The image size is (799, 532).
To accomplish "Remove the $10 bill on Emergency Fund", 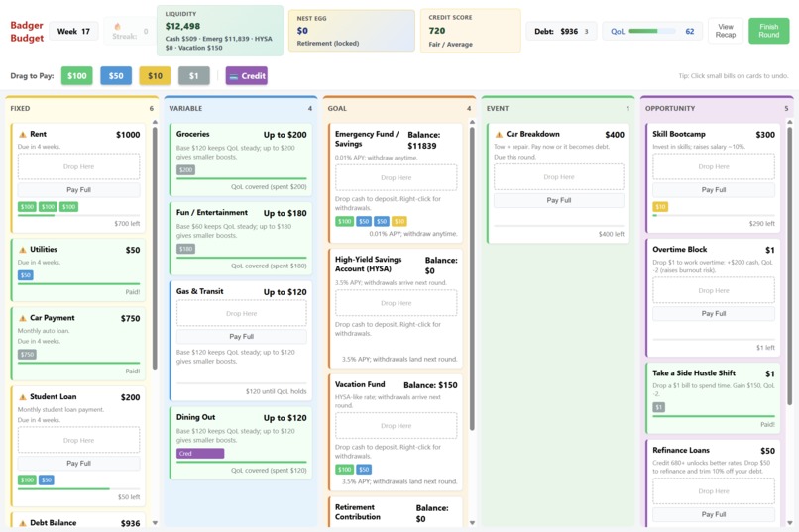I will coord(399,222).
